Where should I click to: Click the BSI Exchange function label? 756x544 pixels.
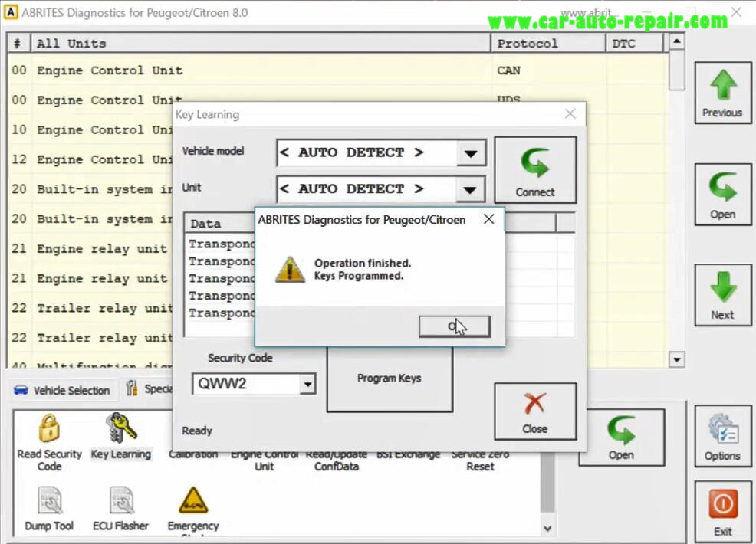408,455
